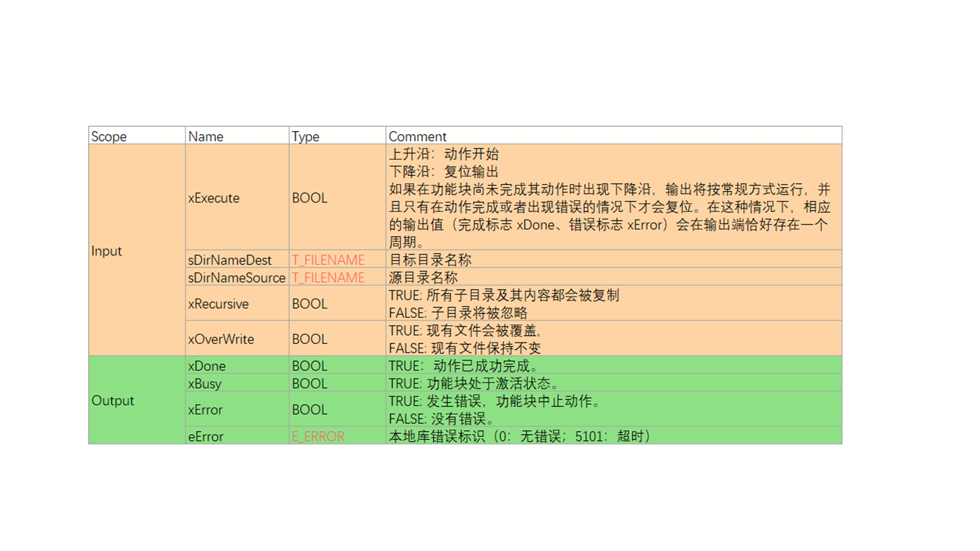980x551 pixels.
Task: Open the E_ERROR type link
Action: click(x=318, y=436)
